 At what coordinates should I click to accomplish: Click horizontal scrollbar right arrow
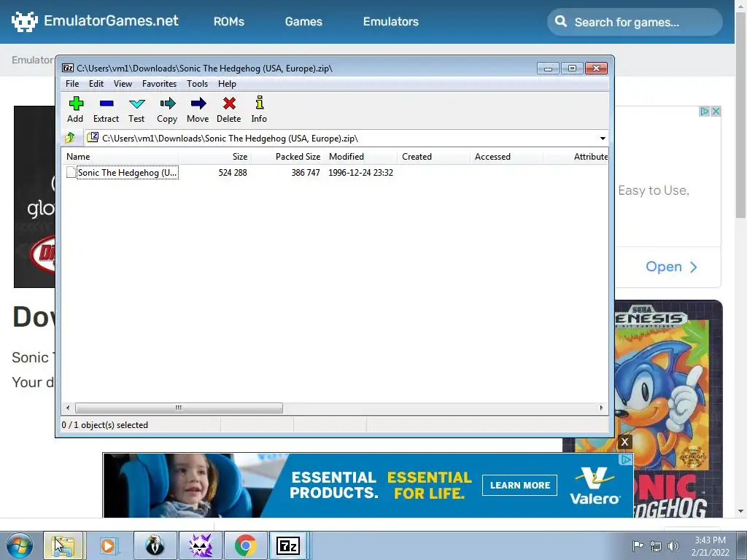point(601,408)
